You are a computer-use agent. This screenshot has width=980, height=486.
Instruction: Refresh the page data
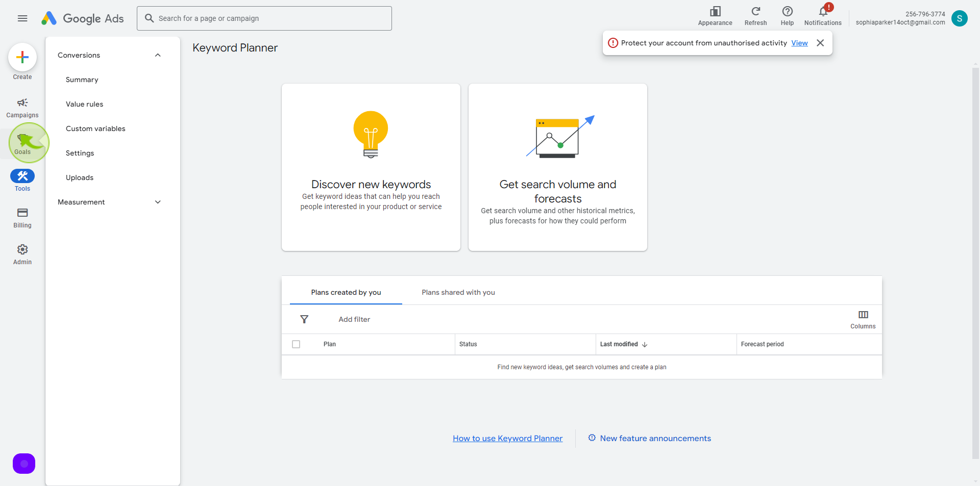(755, 16)
